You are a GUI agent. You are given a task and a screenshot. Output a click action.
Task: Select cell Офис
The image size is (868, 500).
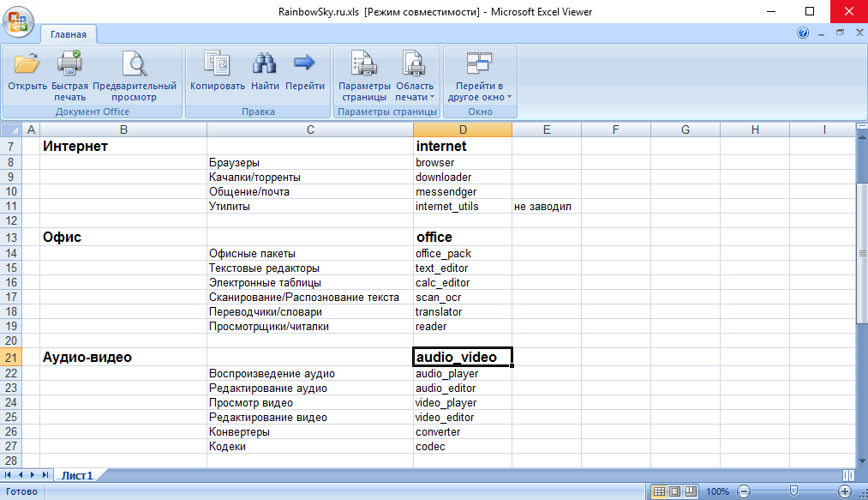(123, 238)
